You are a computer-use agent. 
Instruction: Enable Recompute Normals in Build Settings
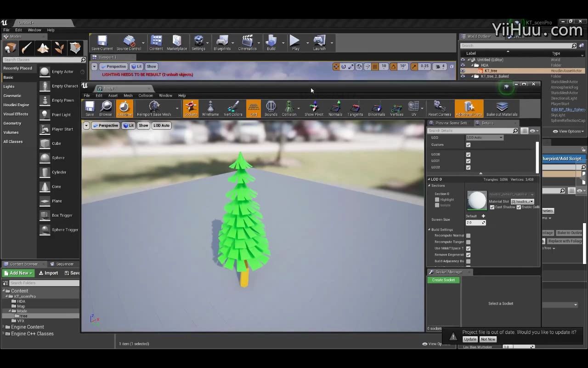coord(468,235)
